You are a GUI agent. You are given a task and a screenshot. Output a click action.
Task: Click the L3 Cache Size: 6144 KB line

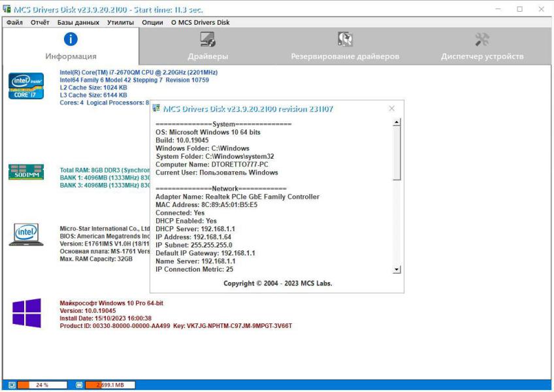[x=93, y=95]
